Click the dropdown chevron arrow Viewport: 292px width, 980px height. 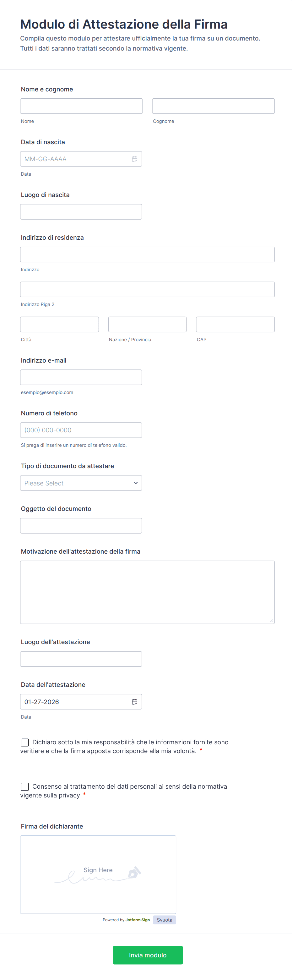pyautogui.click(x=136, y=483)
